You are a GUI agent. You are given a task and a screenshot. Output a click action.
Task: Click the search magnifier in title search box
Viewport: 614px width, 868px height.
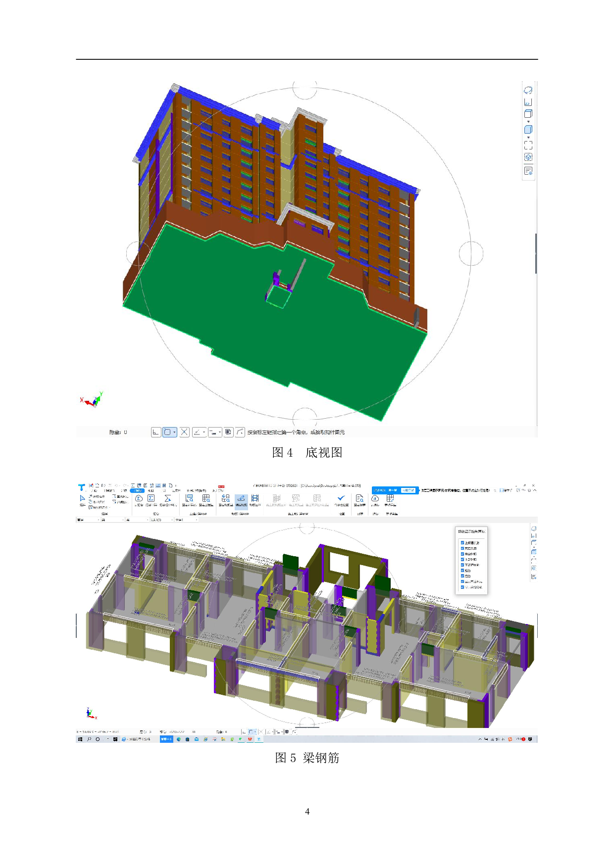pyautogui.click(x=495, y=490)
